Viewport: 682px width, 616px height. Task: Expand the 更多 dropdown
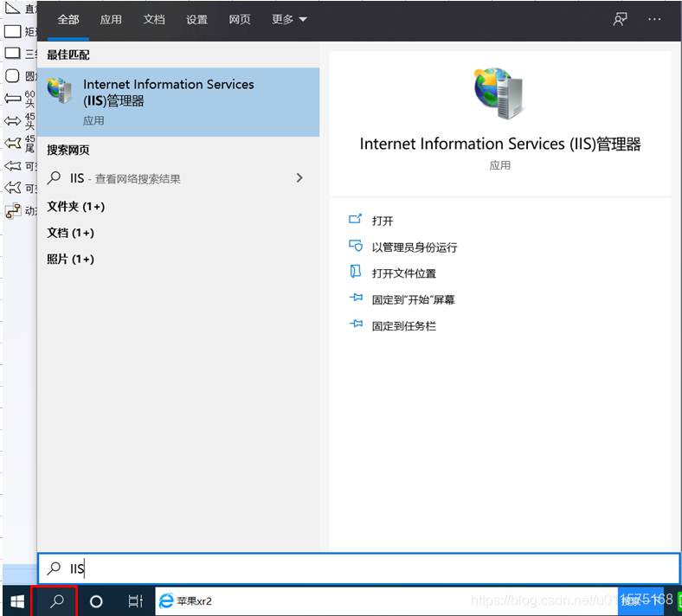click(289, 20)
